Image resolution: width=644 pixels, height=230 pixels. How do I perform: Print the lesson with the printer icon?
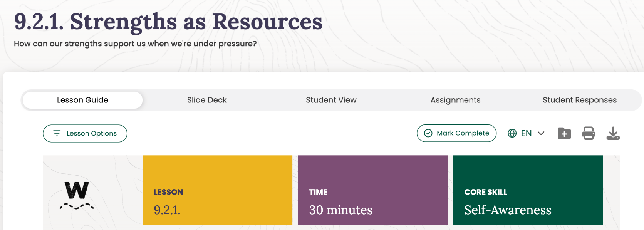click(x=589, y=133)
